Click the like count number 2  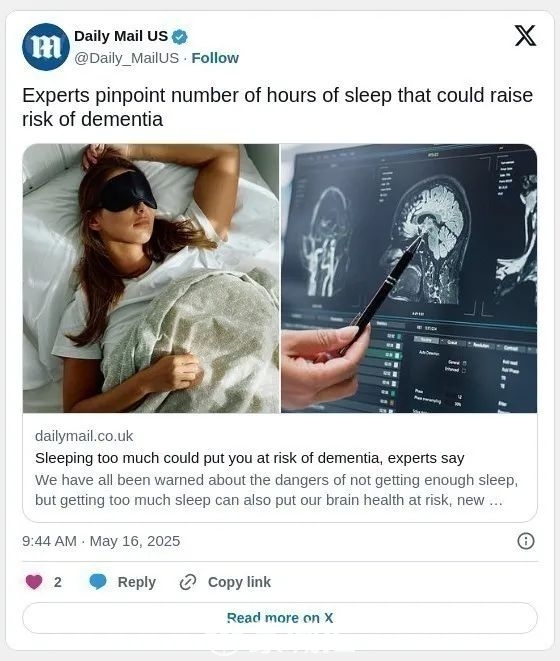pos(58,582)
